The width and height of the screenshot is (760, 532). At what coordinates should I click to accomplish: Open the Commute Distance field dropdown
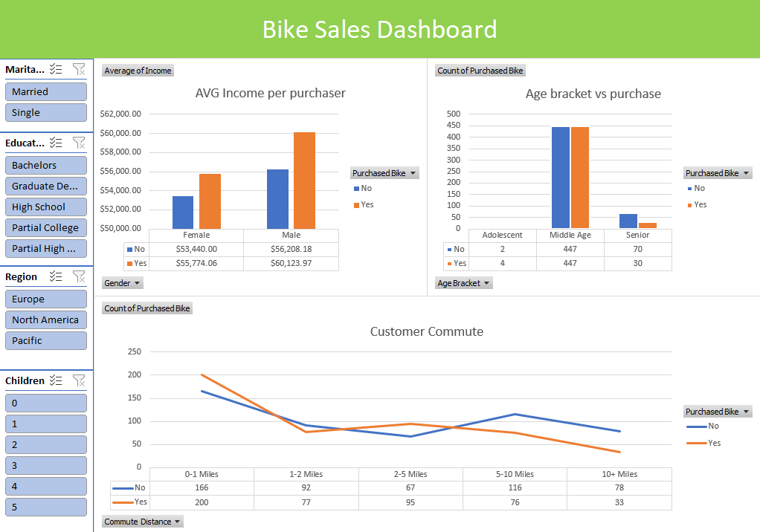tap(141, 521)
